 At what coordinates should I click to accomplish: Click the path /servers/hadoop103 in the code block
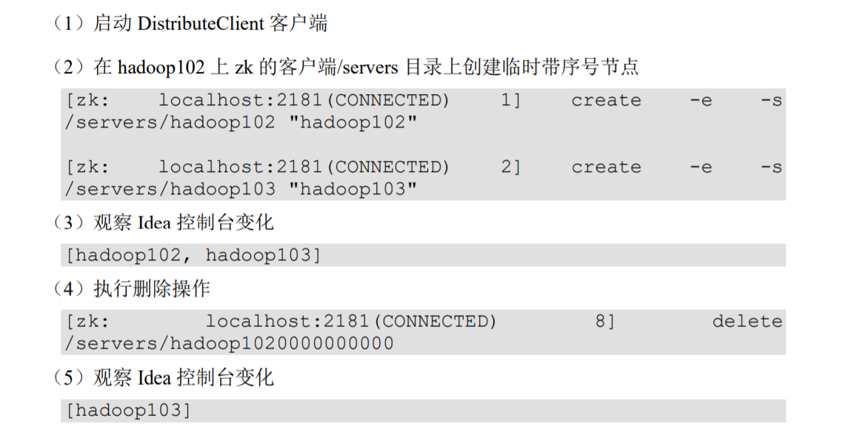coord(170,190)
